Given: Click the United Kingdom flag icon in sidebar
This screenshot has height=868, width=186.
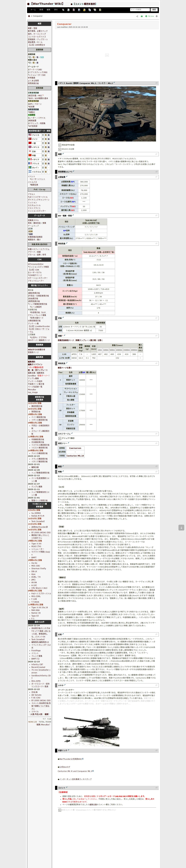Looking at the screenshot, I should [x=30, y=147].
